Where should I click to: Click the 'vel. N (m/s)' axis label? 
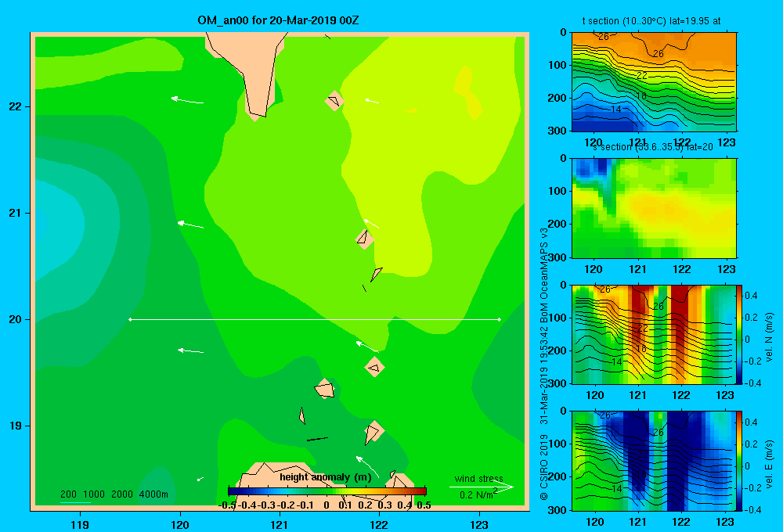[x=769, y=336]
